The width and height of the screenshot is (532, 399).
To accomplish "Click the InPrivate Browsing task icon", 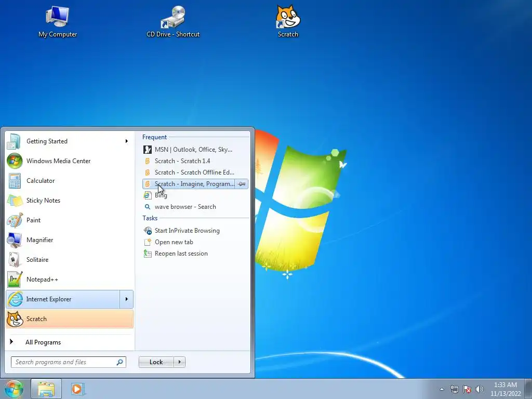I will [x=148, y=230].
